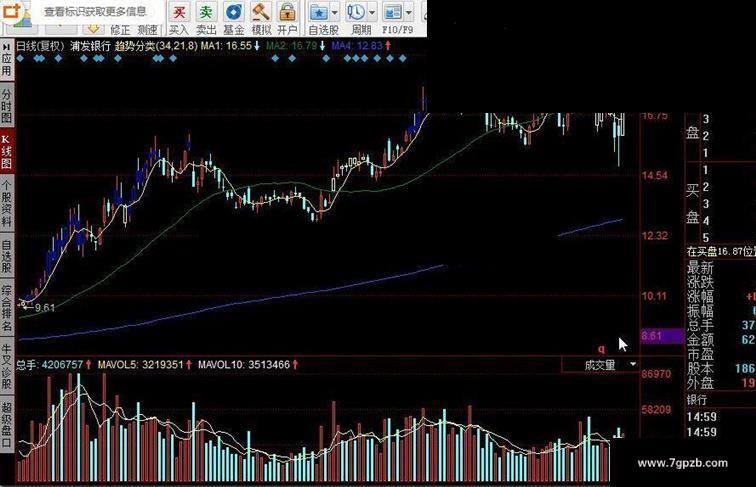This screenshot has width=756, height=487.
Task: Expand the dropdown arrow beside F10/F9
Action: click(408, 13)
